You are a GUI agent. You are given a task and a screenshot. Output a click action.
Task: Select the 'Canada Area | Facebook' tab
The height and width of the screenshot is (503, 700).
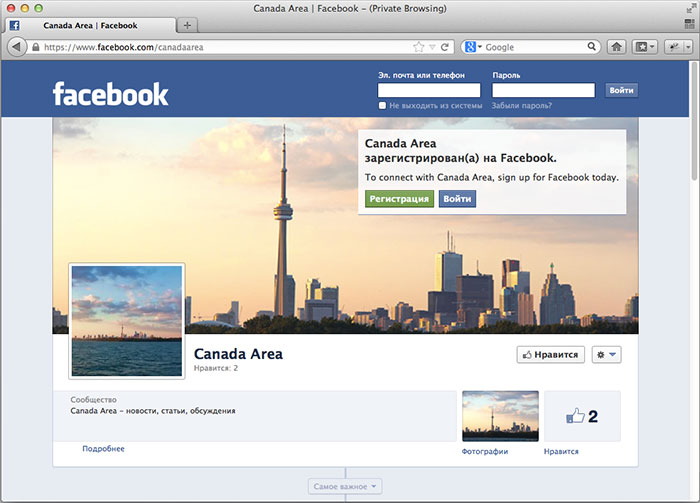click(90, 25)
